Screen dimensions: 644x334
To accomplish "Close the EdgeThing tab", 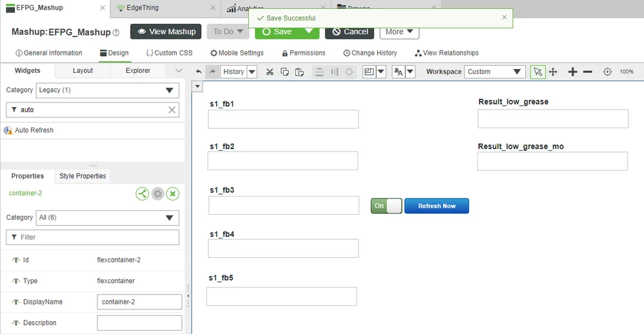I will (x=213, y=8).
